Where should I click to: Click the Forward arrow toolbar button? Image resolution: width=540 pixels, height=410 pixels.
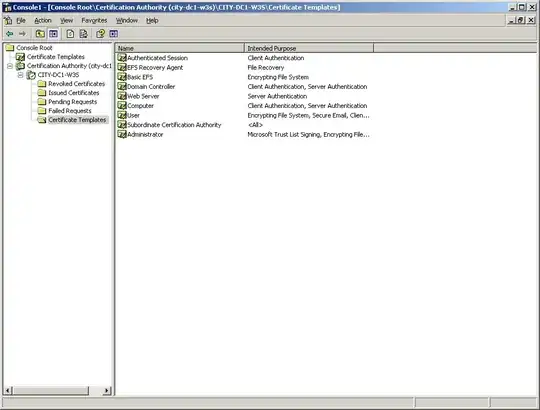point(22,34)
